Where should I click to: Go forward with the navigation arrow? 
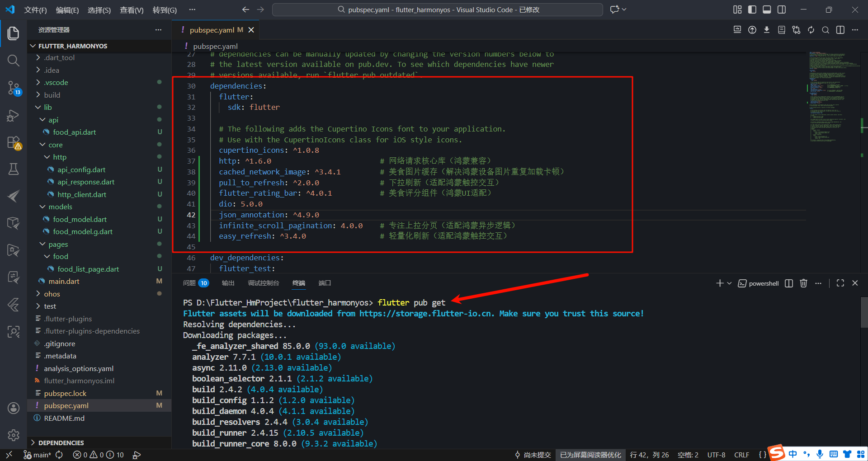coord(260,9)
